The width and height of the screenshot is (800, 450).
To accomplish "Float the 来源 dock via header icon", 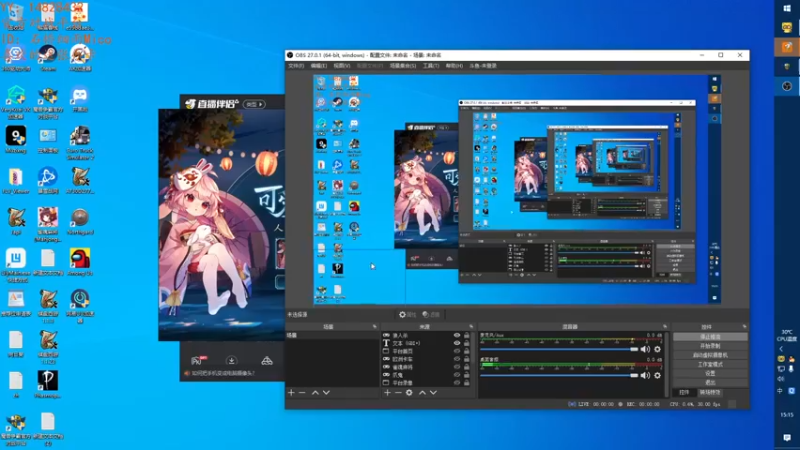I will point(471,327).
